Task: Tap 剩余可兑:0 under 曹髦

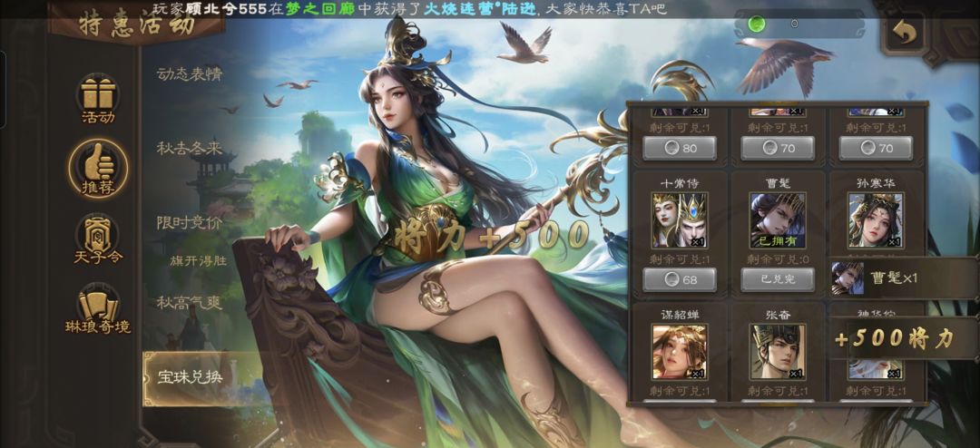Action: coord(778,258)
